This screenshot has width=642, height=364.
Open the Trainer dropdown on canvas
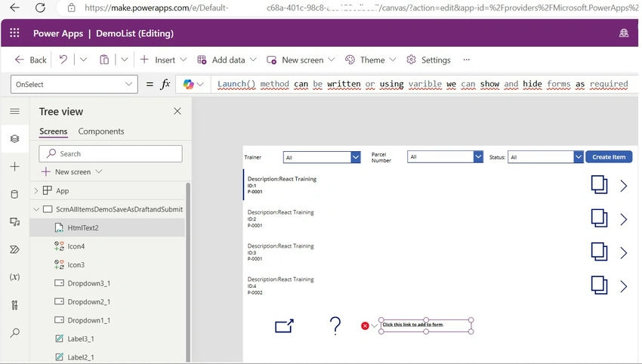click(322, 157)
